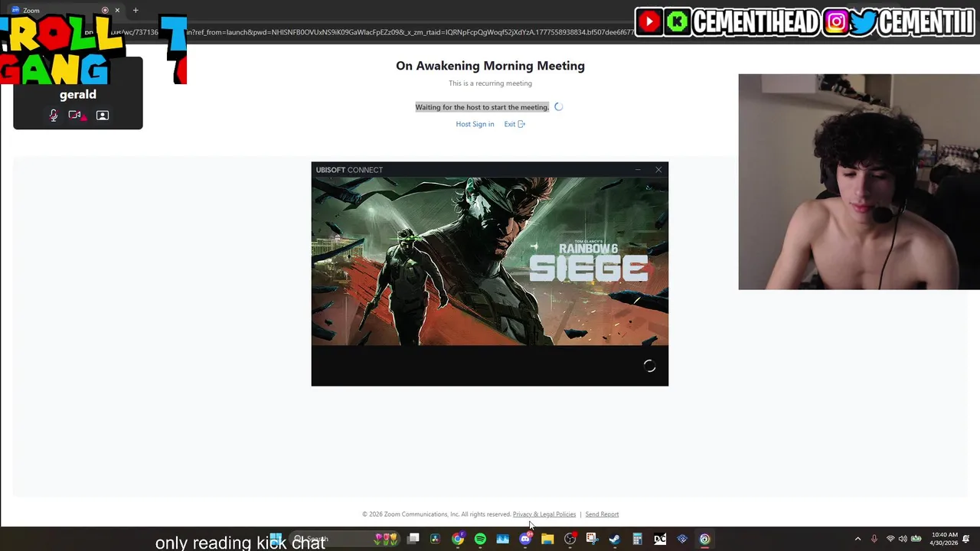
Task: Click the blue diamond app taskbar icon
Action: pyautogui.click(x=682, y=539)
